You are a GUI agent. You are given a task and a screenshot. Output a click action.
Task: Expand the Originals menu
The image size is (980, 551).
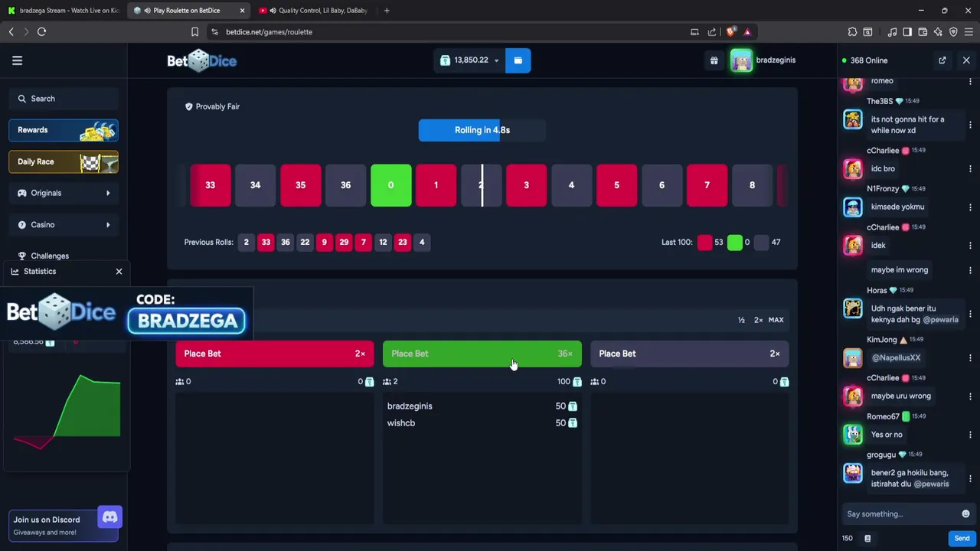click(x=64, y=193)
